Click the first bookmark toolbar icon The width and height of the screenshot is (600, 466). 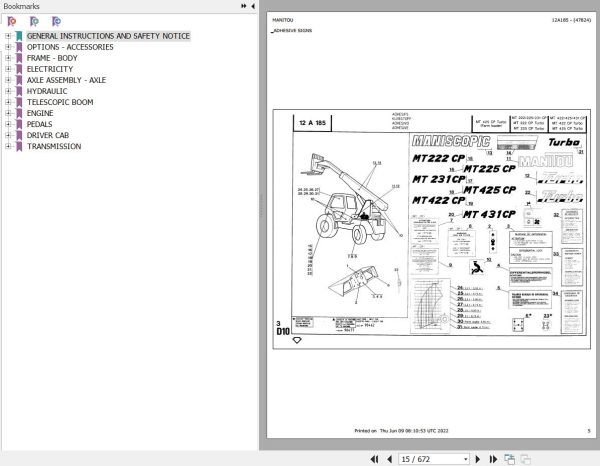(12, 21)
